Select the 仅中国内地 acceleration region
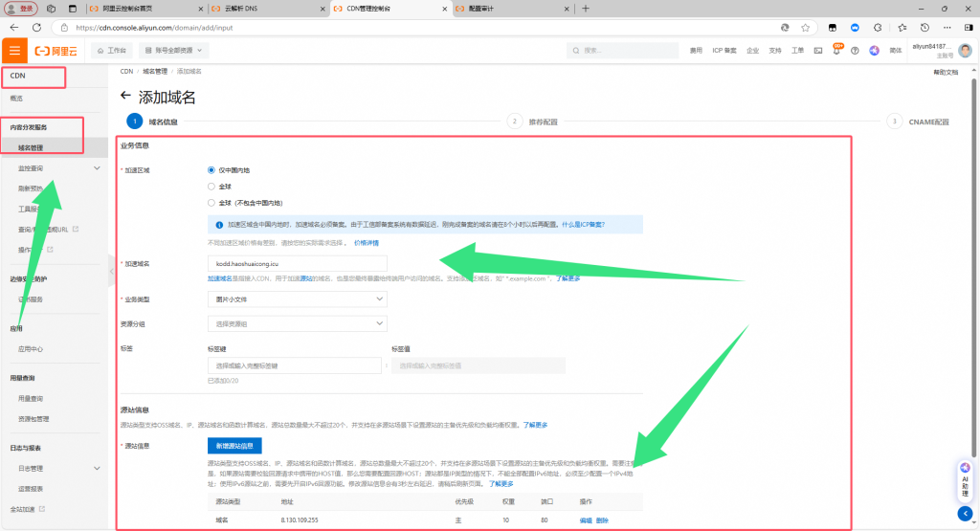The width and height of the screenshot is (980, 531). pos(212,169)
